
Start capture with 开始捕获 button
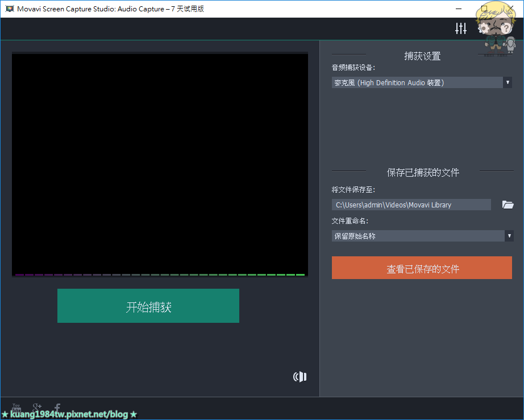pyautogui.click(x=148, y=306)
